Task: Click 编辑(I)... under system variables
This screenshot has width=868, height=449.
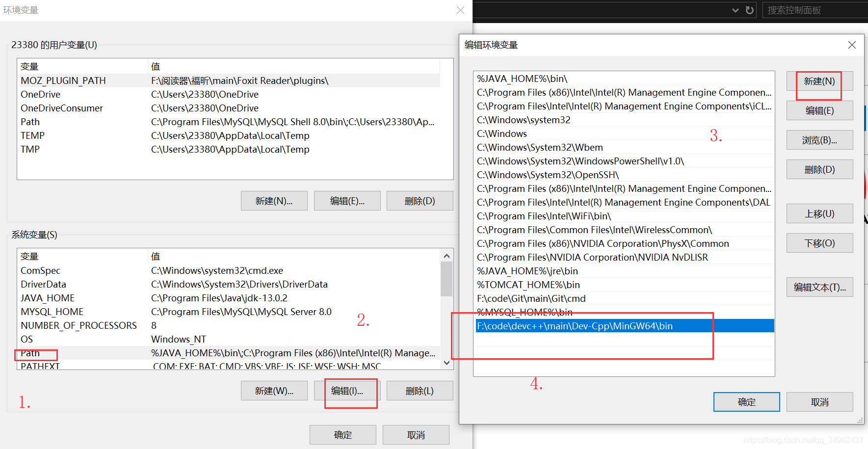Action: pyautogui.click(x=347, y=391)
